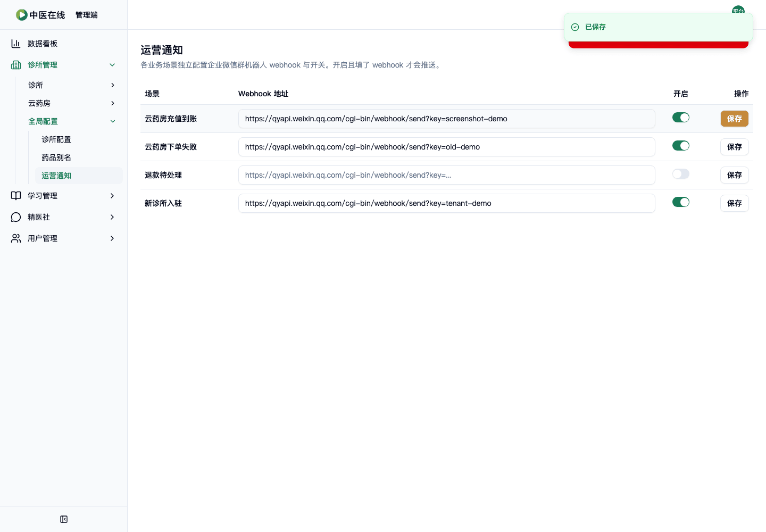
Task: Focus the tenant-demo webhook address field
Action: (447, 203)
